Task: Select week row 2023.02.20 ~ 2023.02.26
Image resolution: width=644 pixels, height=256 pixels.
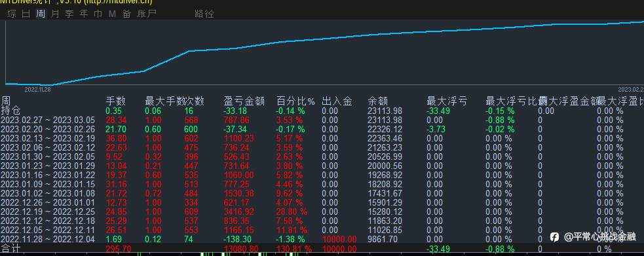Action: (48, 129)
